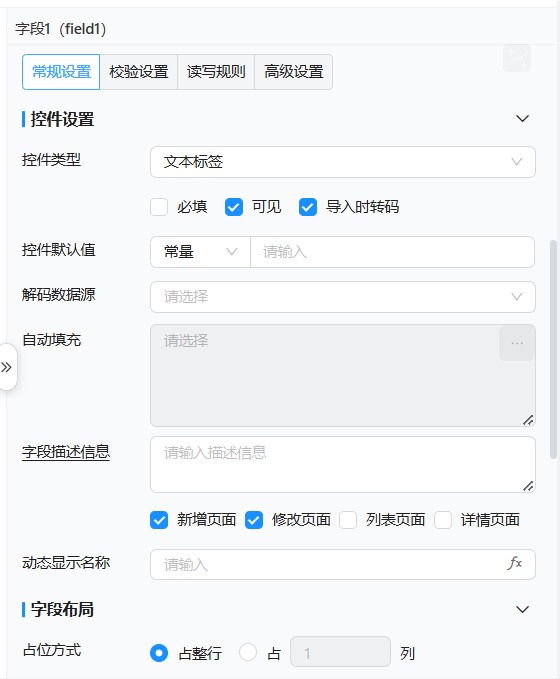Expand the side panel with double-arrow icon
The height and width of the screenshot is (679, 560).
pos(6,367)
